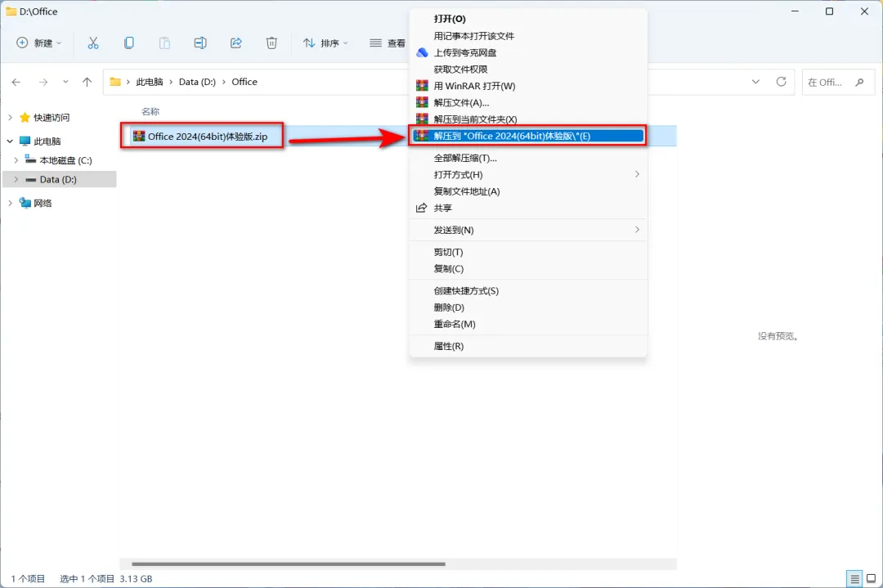Switch to details view icon in status bar
This screenshot has width=883, height=588.
(854, 578)
